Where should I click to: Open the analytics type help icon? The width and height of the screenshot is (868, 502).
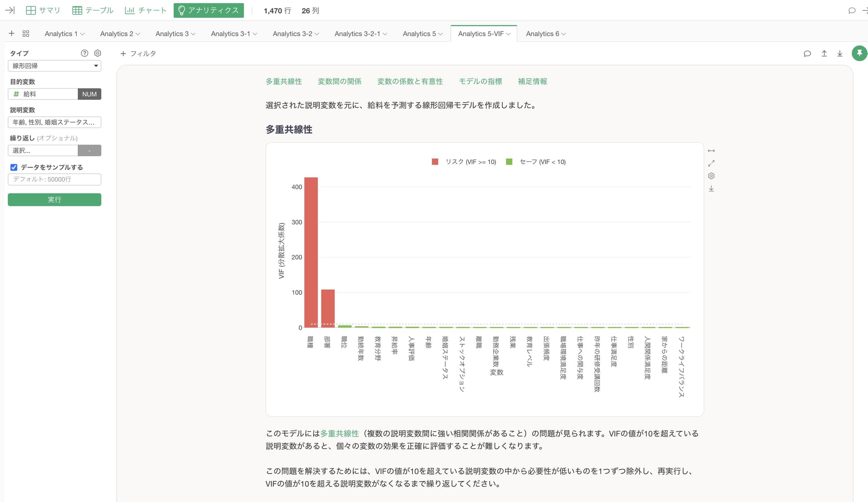coord(85,53)
